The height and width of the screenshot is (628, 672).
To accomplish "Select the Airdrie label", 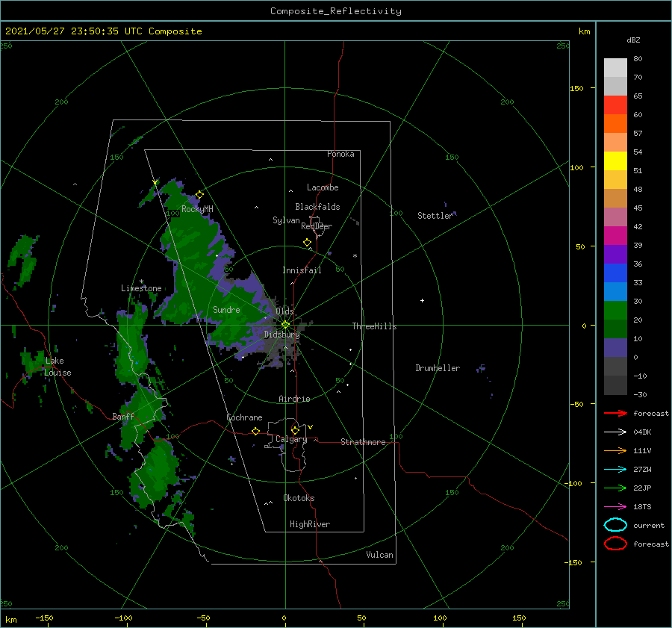I will click(x=294, y=399).
